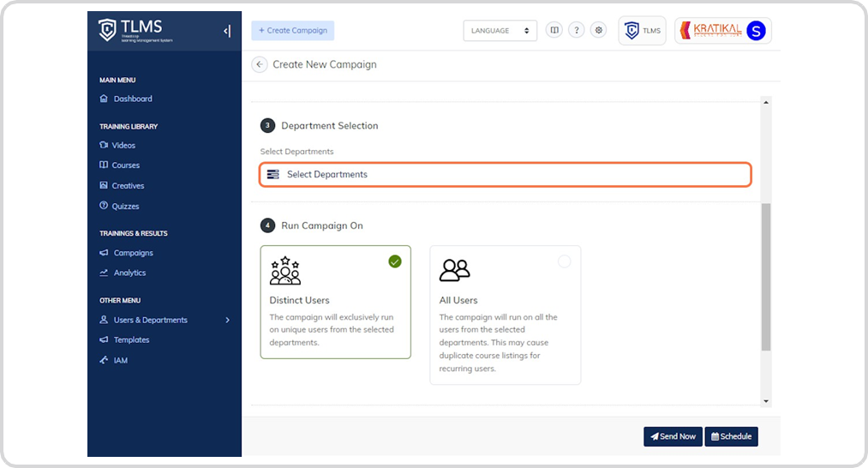Open Courses menu item
This screenshot has height=468, width=868.
pos(126,165)
